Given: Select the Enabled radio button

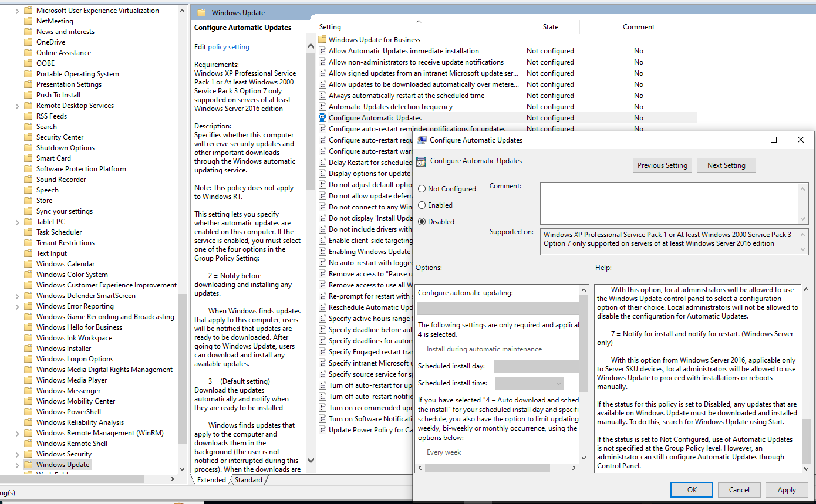Looking at the screenshot, I should [422, 205].
